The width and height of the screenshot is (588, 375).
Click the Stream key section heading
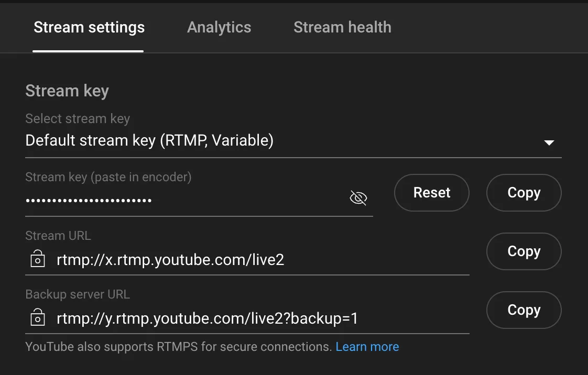67,91
